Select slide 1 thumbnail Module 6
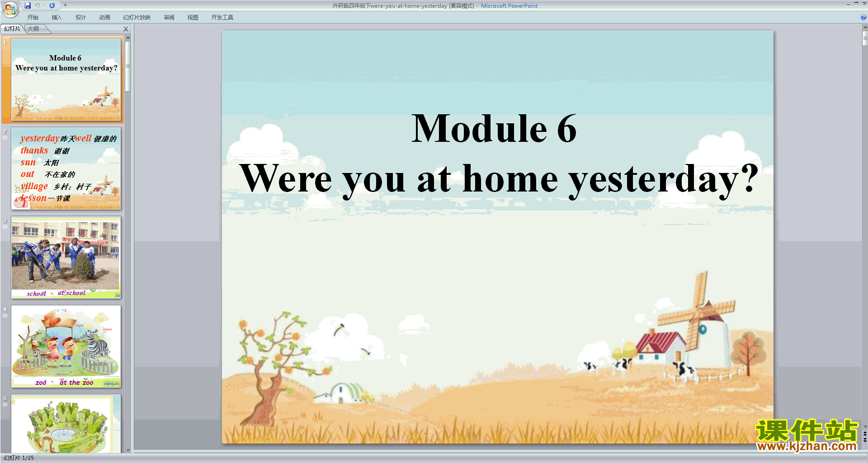This screenshot has height=463, width=868. (x=66, y=80)
